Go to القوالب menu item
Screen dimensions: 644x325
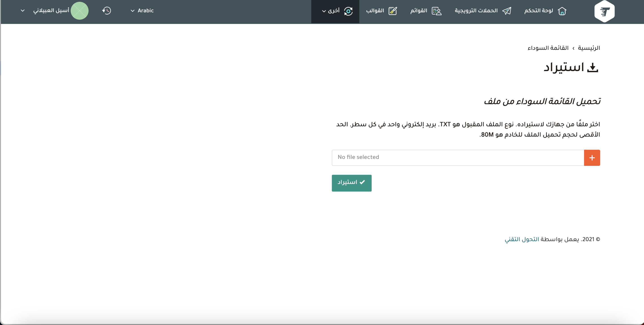[375, 11]
